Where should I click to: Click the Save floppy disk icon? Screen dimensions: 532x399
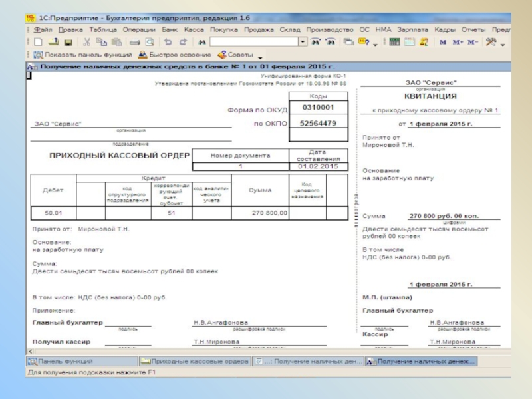click(67, 42)
